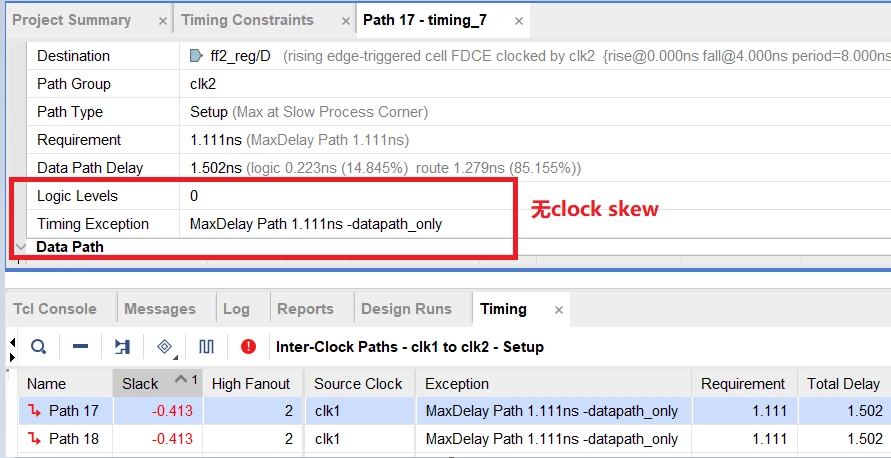Click the waveform toolbar icon in Timing panel
The width and height of the screenshot is (891, 458).
(x=207, y=347)
